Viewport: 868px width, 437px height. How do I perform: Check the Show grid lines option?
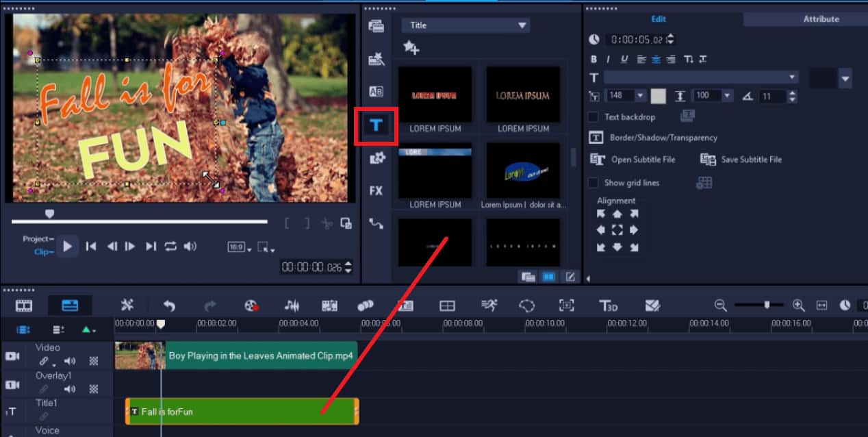click(593, 182)
